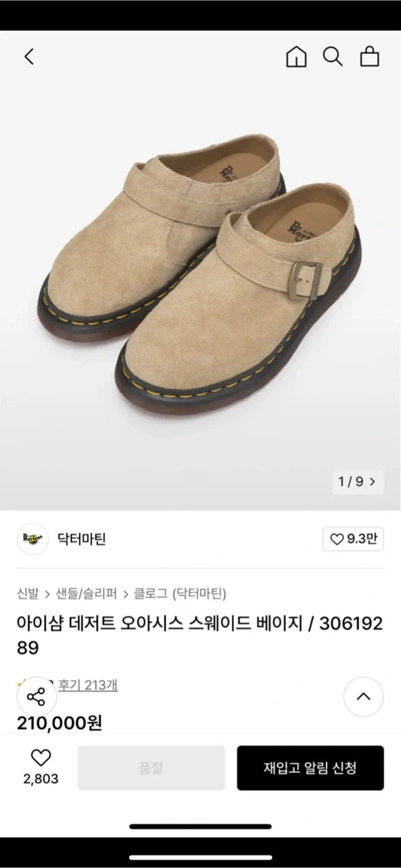Advance image gallery via 1/9 indicator
Viewport: 401px width, 868px height.
coord(358,482)
